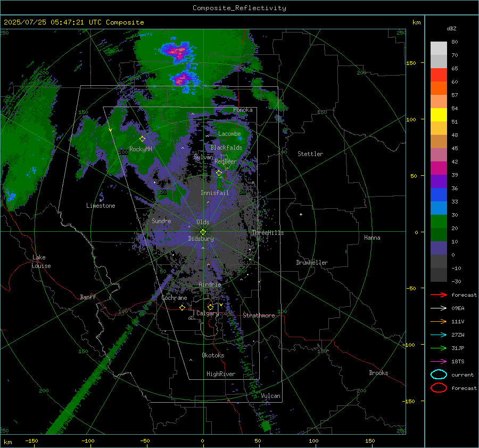This screenshot has height=448, width=479.
Task: Click the 09EA legend label
Action: [458, 308]
